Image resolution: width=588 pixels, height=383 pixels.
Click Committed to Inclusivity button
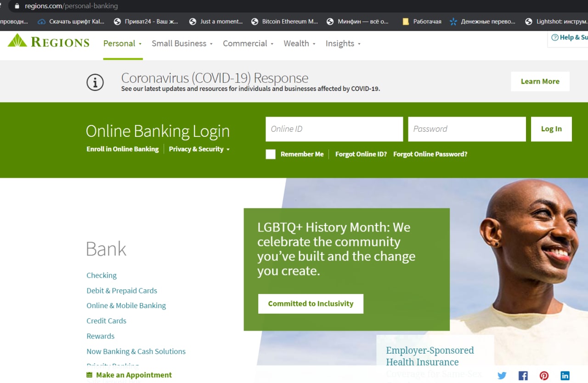[311, 304]
